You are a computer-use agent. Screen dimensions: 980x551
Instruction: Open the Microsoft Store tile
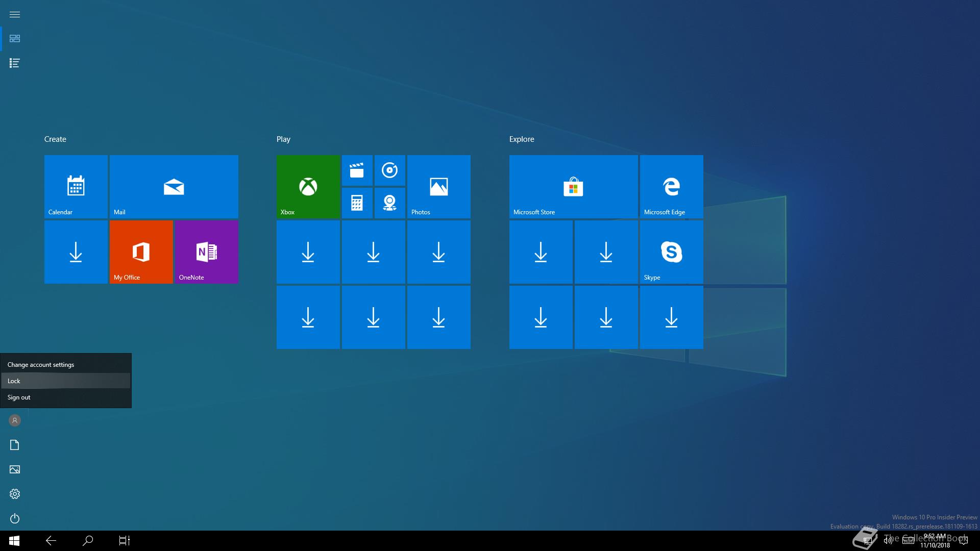574,187
